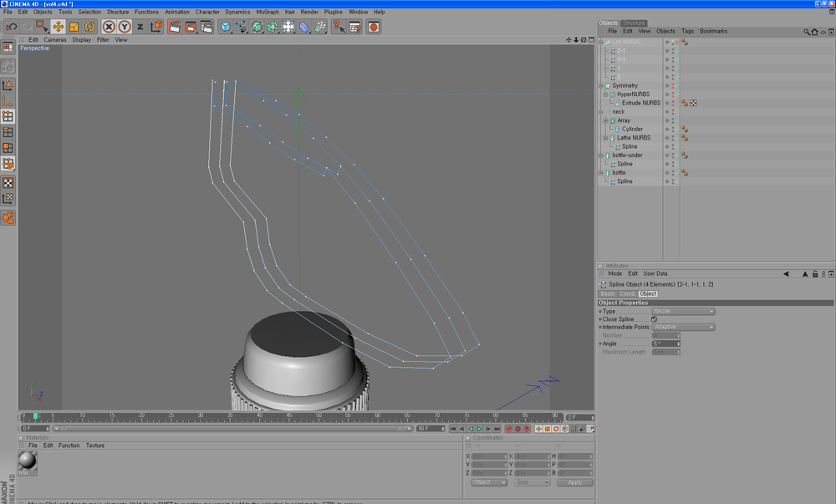Screen dimensions: 836x504
Task: Collapse the bottle-under tree node
Action: [x=601, y=155]
